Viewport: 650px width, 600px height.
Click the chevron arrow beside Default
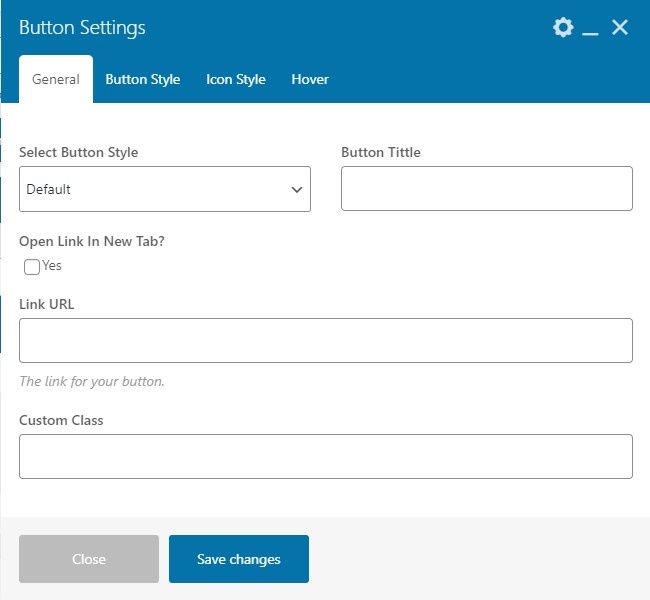[x=297, y=189]
